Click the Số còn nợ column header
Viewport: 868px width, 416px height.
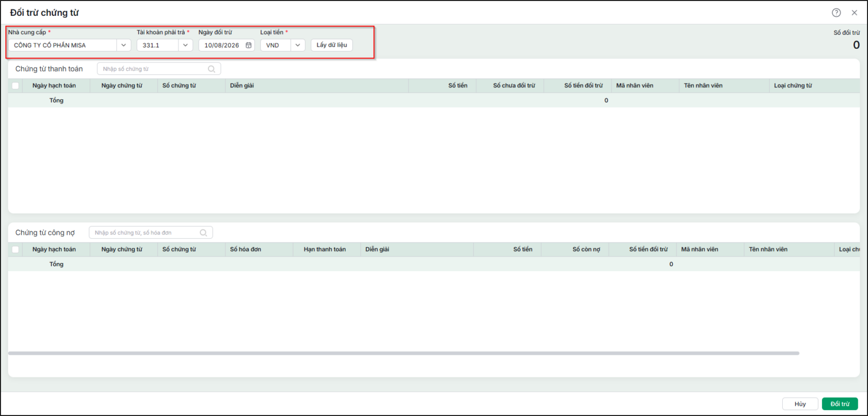pos(586,249)
